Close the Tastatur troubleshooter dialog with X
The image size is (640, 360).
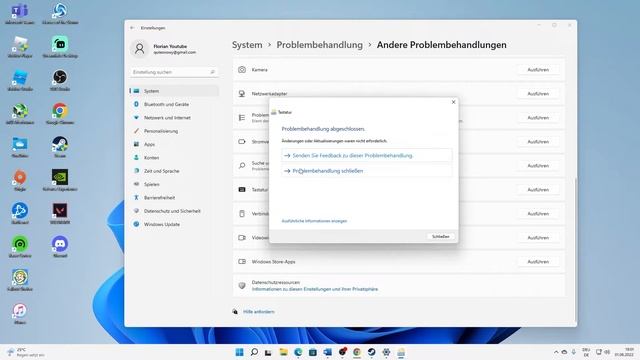click(x=453, y=102)
